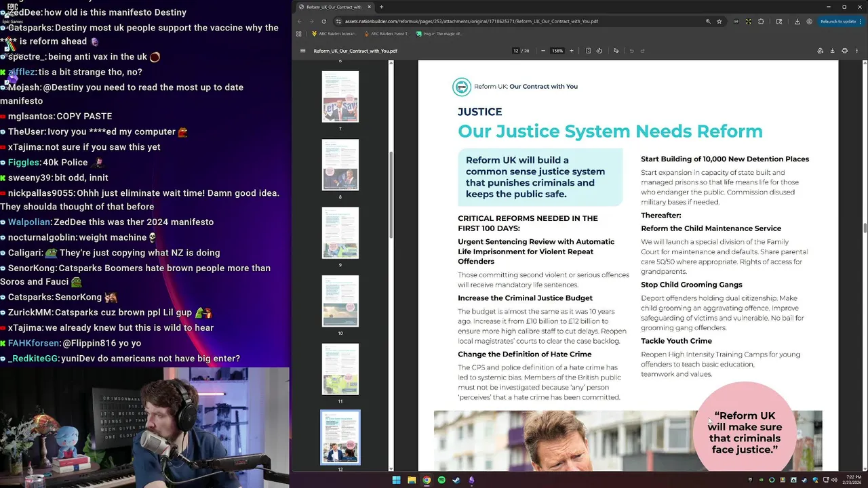868x488 pixels.
Task: Click 'Tackle Youth Crime' heading
Action: point(676,341)
